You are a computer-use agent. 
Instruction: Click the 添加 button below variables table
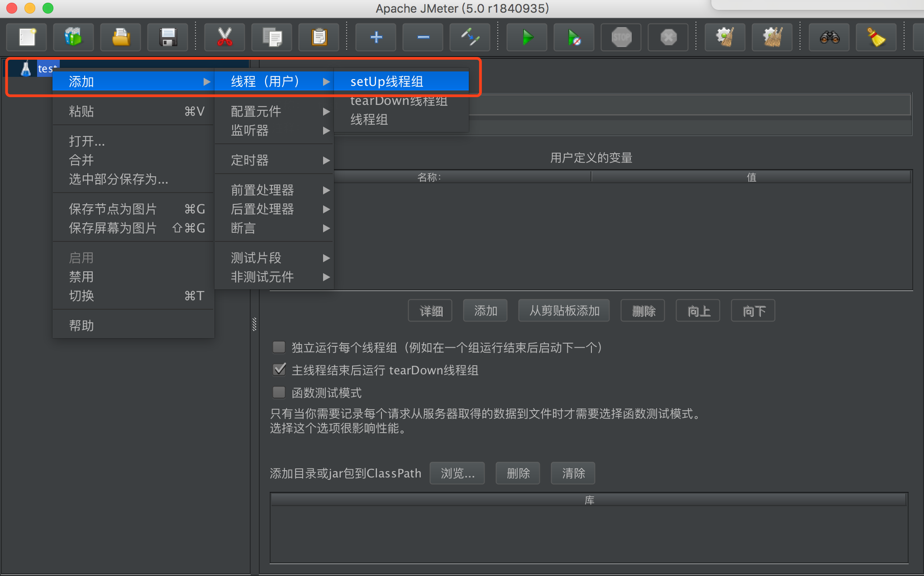click(x=486, y=311)
